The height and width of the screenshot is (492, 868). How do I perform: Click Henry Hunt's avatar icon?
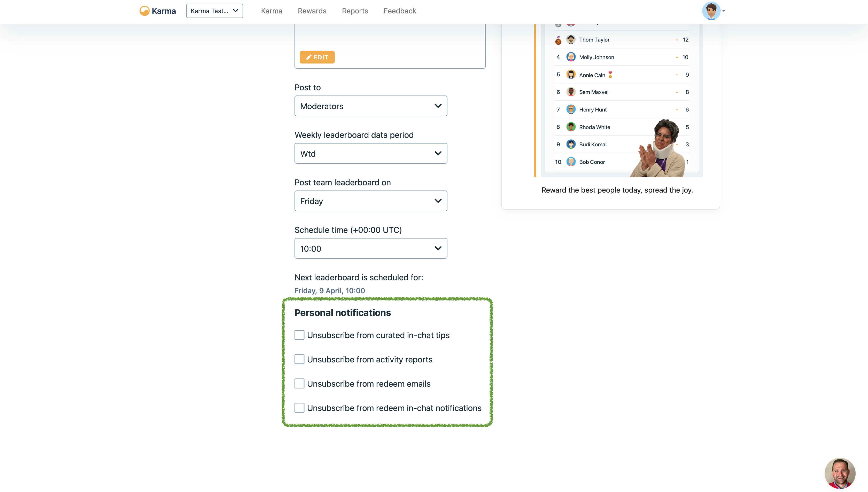coord(571,109)
